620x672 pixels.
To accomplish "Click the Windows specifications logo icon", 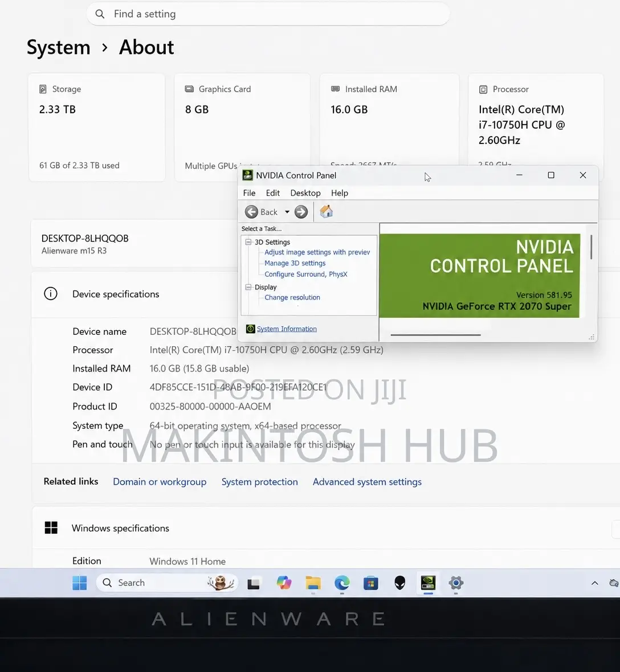I will point(51,527).
